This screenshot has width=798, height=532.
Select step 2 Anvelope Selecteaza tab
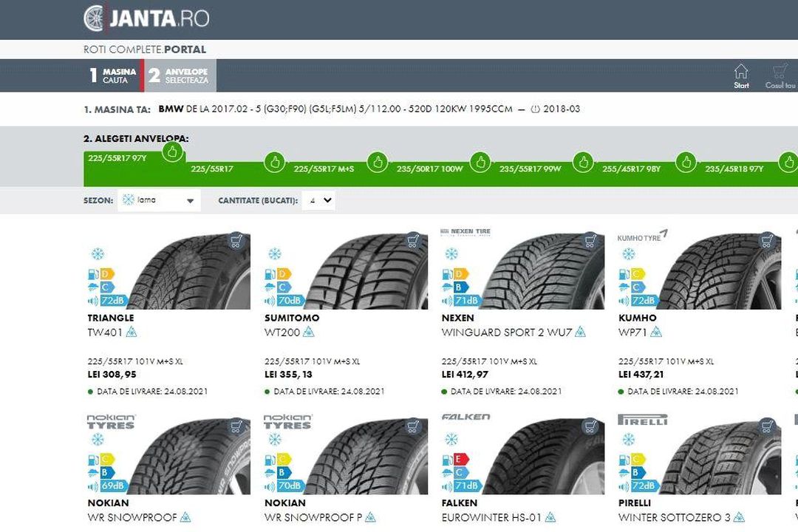[x=179, y=75]
